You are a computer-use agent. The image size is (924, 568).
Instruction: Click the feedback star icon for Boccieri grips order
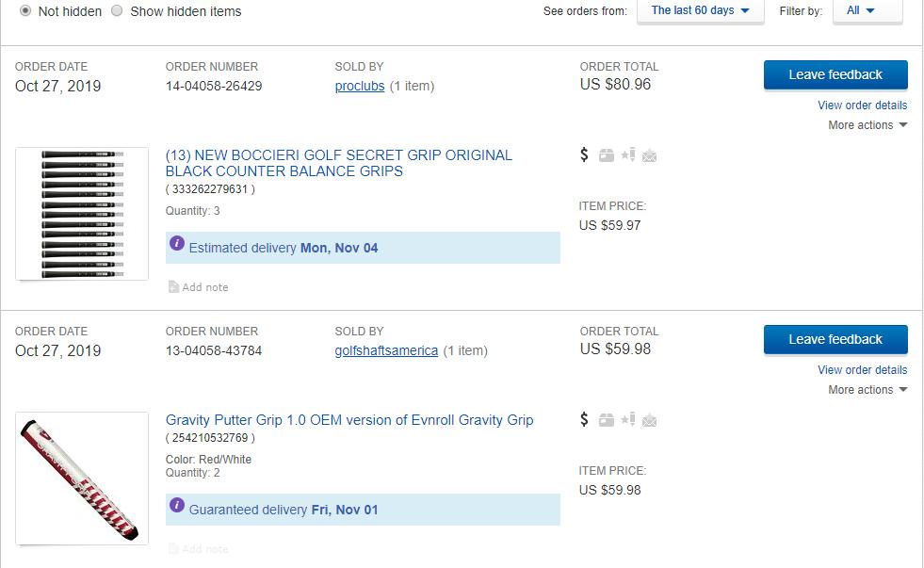point(628,155)
